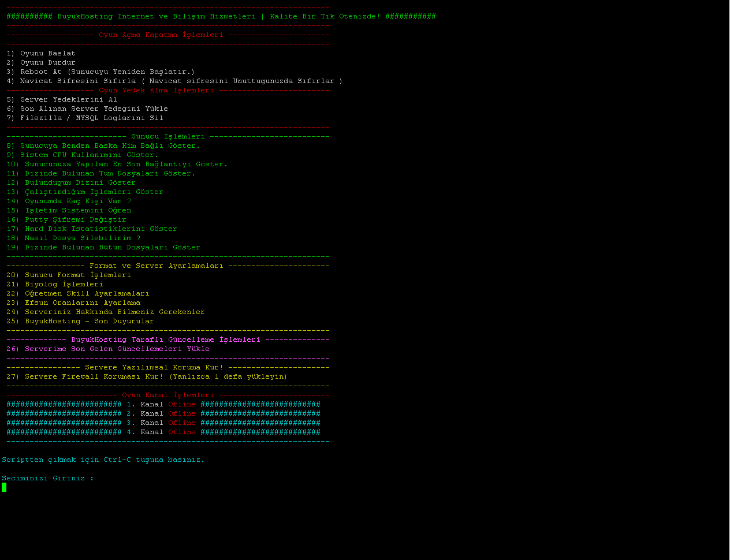Select Servere Firewall Koruması Kur option
This screenshot has width=730, height=560.
click(x=147, y=376)
